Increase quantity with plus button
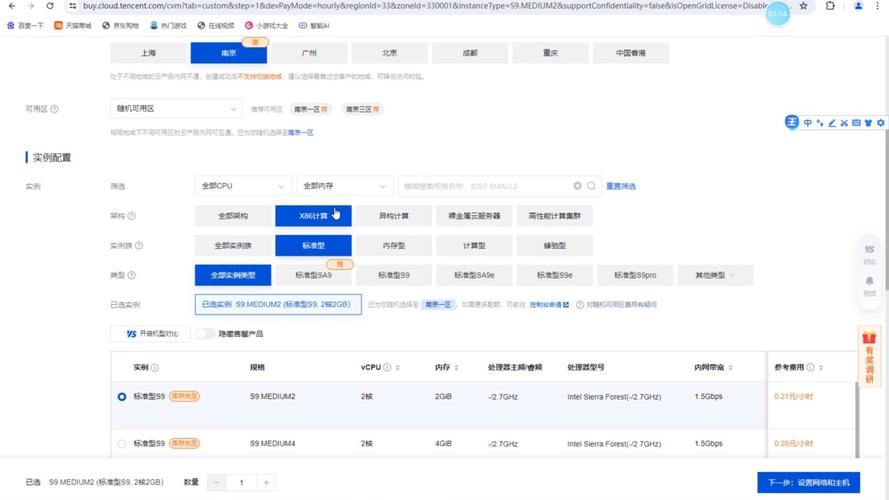This screenshot has height=500, width=889. (x=266, y=482)
